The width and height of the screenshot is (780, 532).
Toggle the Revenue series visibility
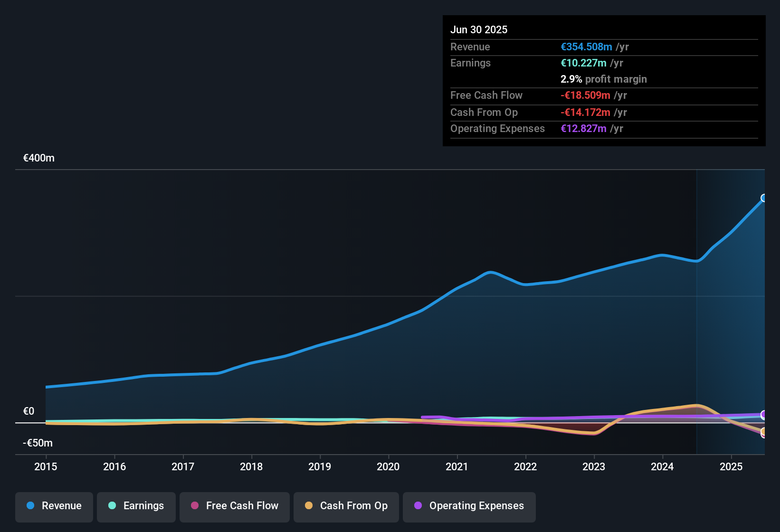click(x=54, y=506)
